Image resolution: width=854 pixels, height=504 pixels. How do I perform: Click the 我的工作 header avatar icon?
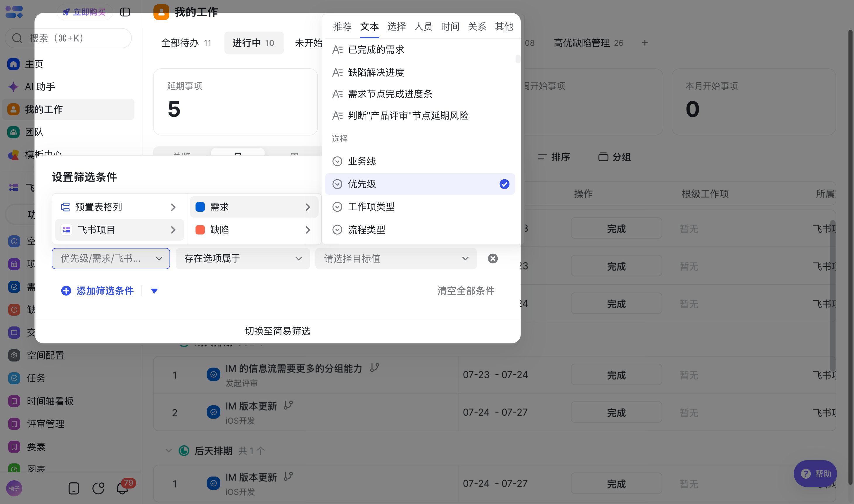(161, 12)
